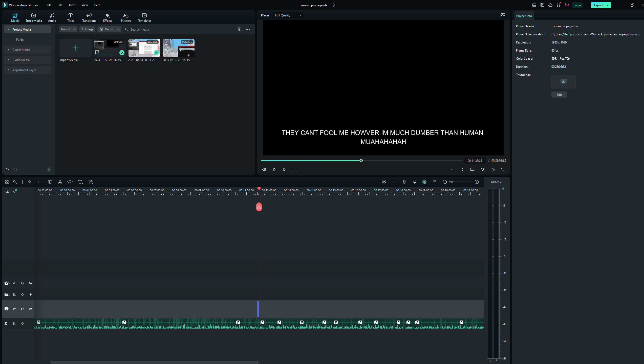
Task: Undo the last timeline action
Action: (30, 182)
